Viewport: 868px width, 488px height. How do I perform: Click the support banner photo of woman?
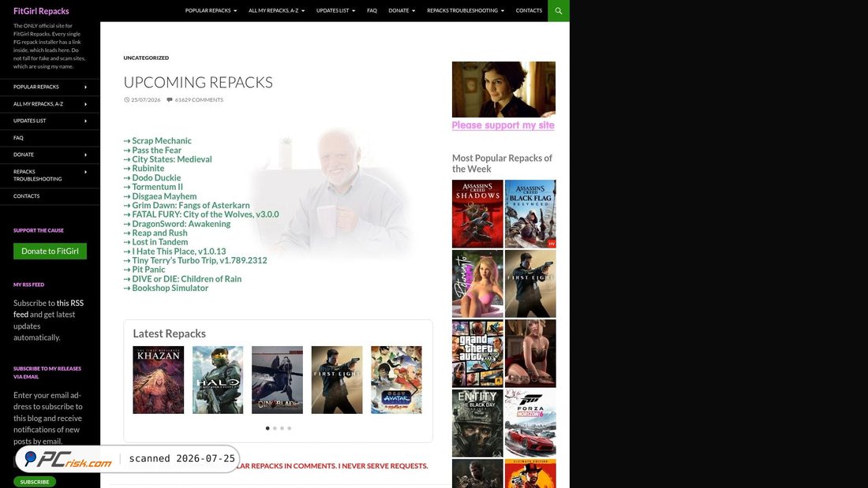(503, 89)
